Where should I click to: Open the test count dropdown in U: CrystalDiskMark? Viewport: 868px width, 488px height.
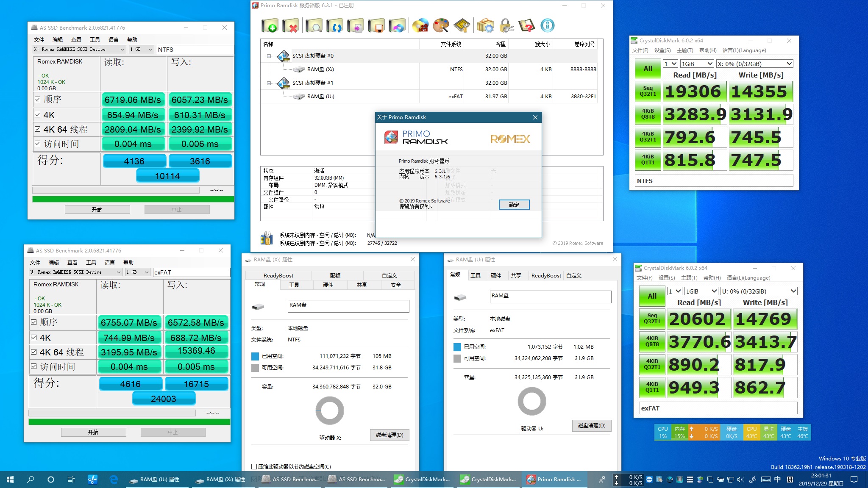[674, 291]
